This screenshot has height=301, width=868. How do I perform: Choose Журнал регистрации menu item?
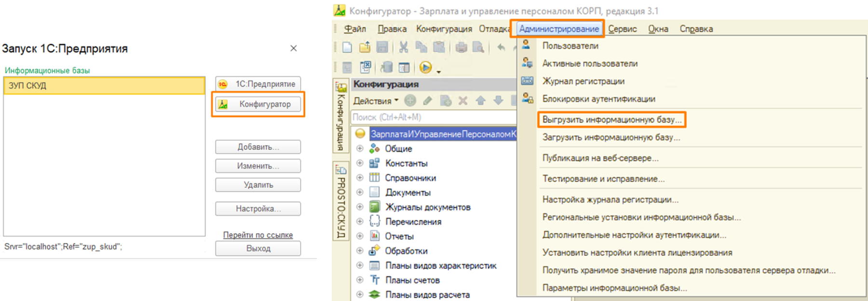pyautogui.click(x=583, y=81)
